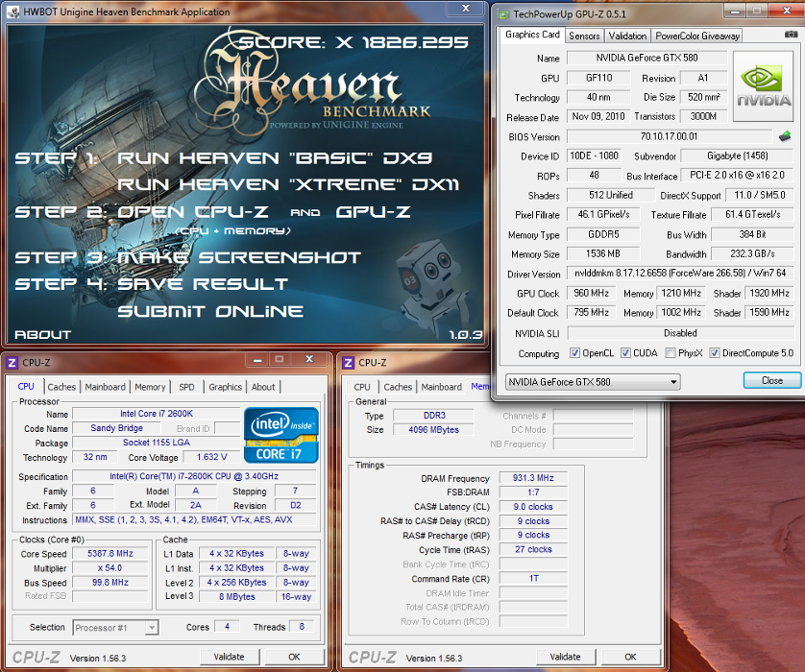Viewport: 805px width, 672px height.
Task: Click Submit Online in Heaven app
Action: pyautogui.click(x=210, y=311)
